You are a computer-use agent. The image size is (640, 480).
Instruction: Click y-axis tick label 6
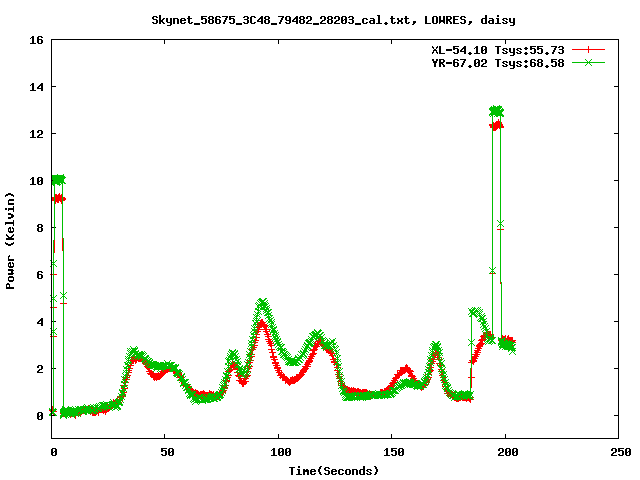click(x=40, y=275)
